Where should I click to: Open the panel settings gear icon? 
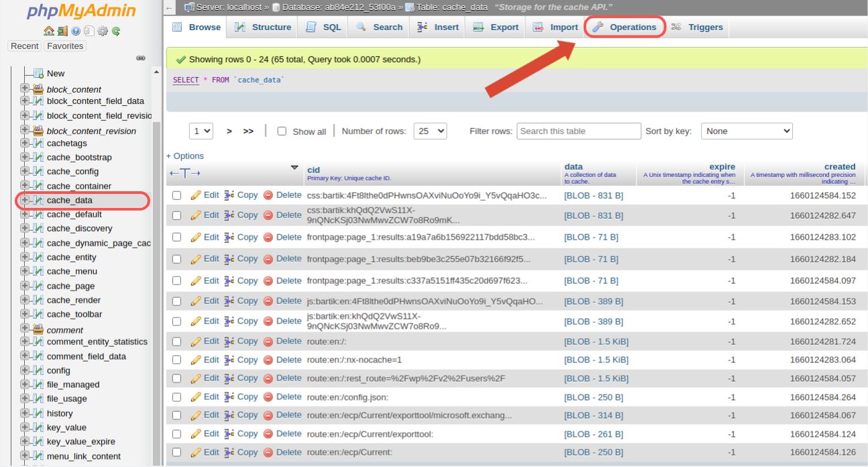103,31
